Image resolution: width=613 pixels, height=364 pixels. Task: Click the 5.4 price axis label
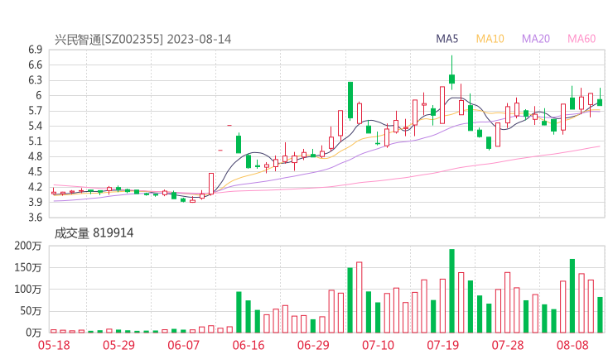(x=35, y=126)
